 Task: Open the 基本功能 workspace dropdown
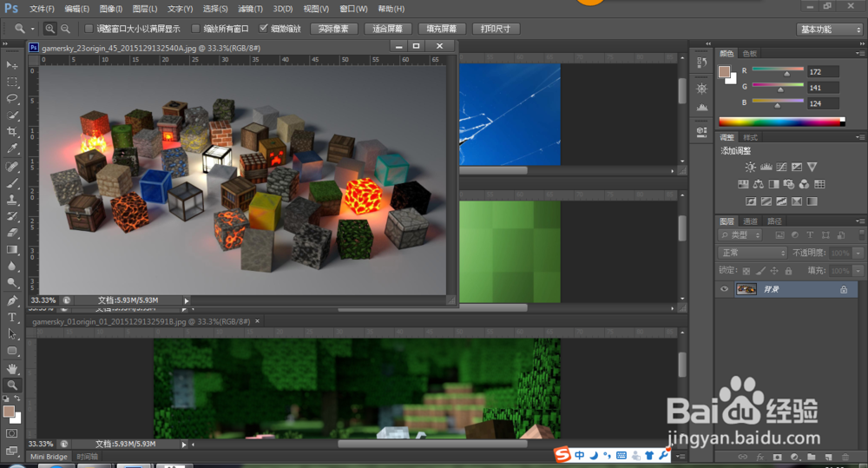(829, 30)
